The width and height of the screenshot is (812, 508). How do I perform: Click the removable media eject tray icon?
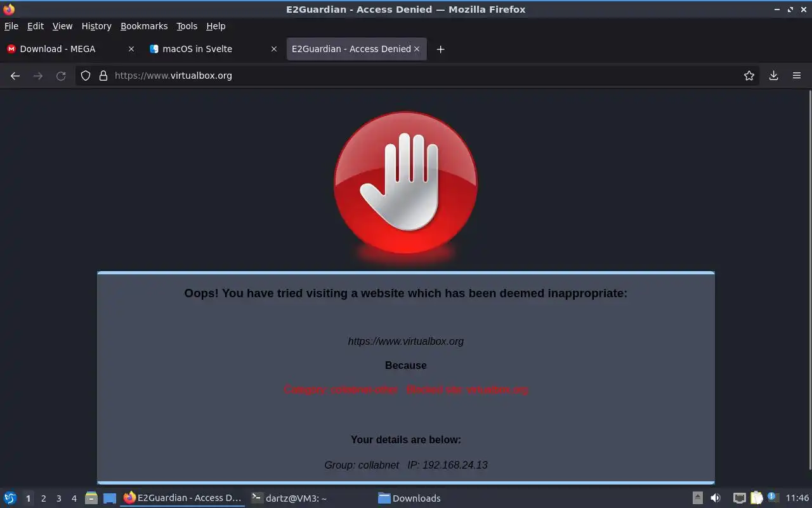(x=697, y=498)
